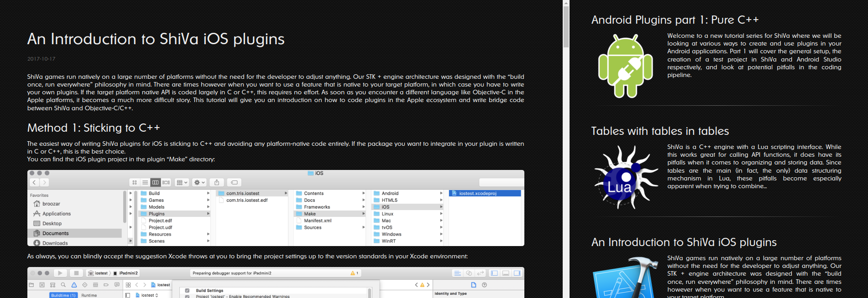This screenshot has height=298, width=868.
Task: Switch Finder to column view
Action: (156, 182)
